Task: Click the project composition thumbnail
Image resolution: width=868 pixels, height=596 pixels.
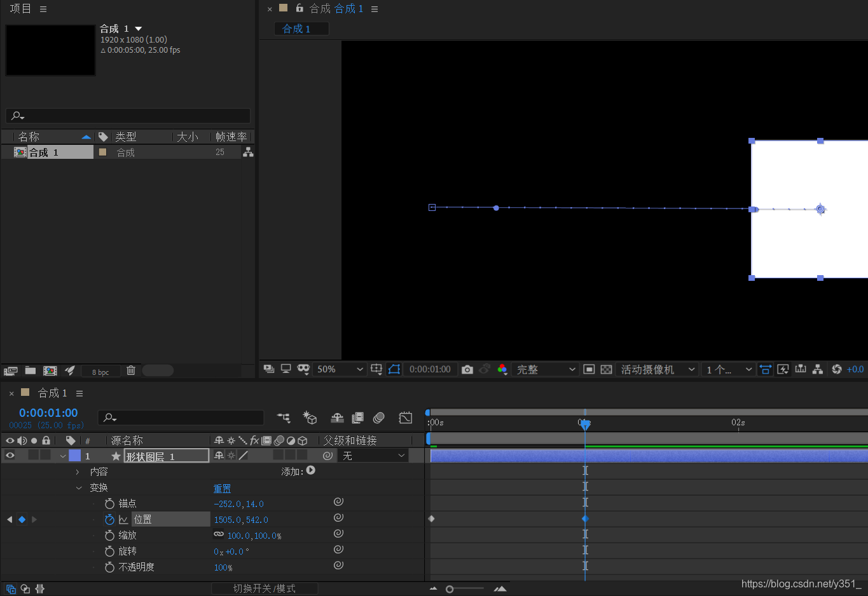Action: 51,50
